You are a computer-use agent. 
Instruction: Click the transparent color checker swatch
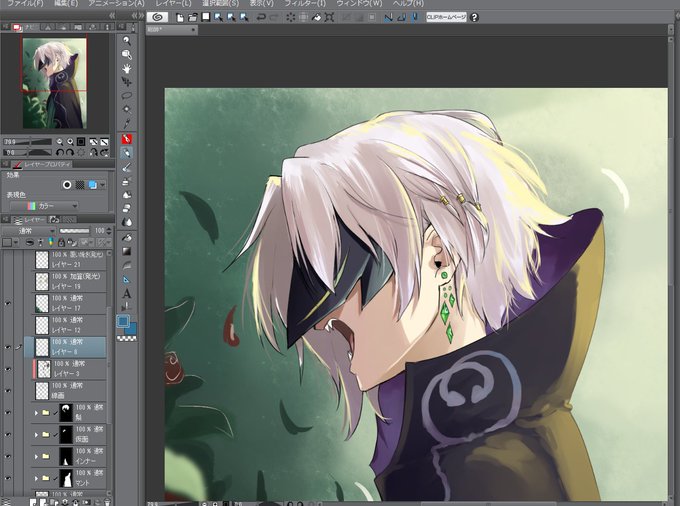(127, 339)
